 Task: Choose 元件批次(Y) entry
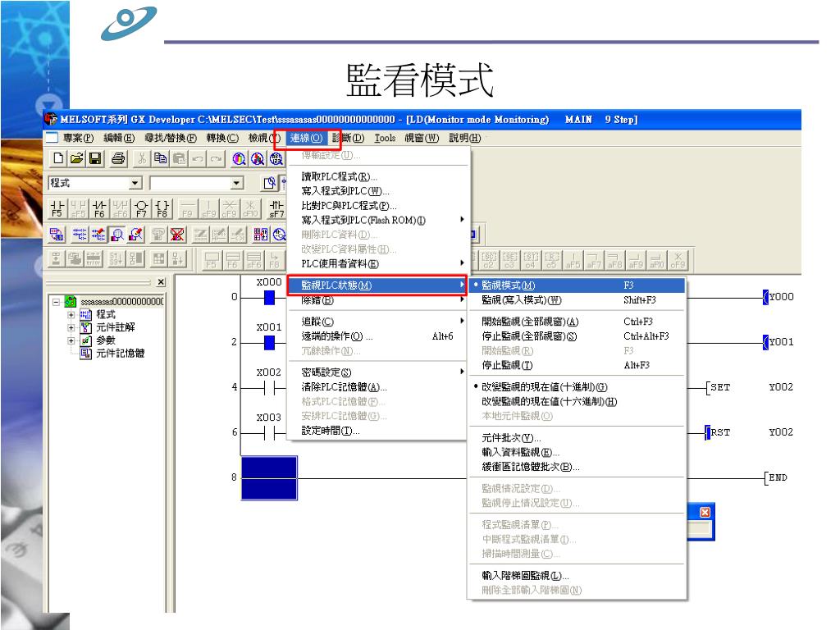577,438
